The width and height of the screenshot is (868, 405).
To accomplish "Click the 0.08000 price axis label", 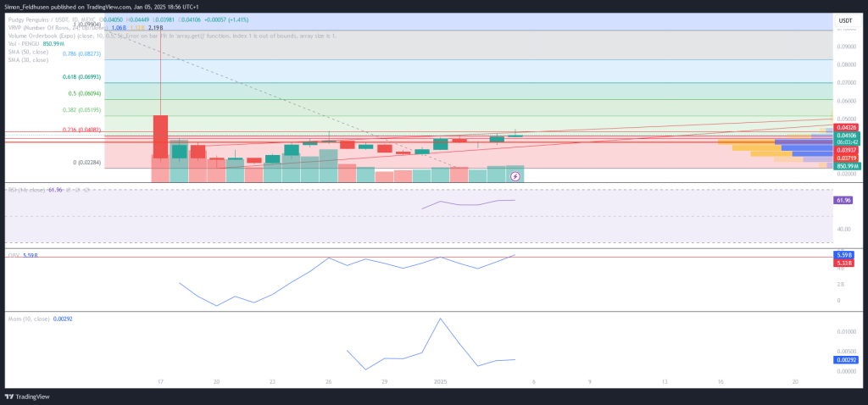I will [845, 64].
